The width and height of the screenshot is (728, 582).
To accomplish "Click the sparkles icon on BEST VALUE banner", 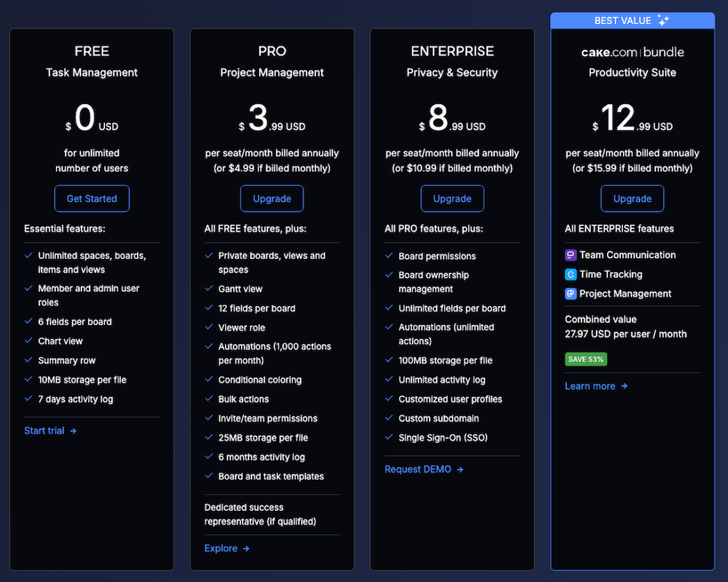I will pos(662,20).
